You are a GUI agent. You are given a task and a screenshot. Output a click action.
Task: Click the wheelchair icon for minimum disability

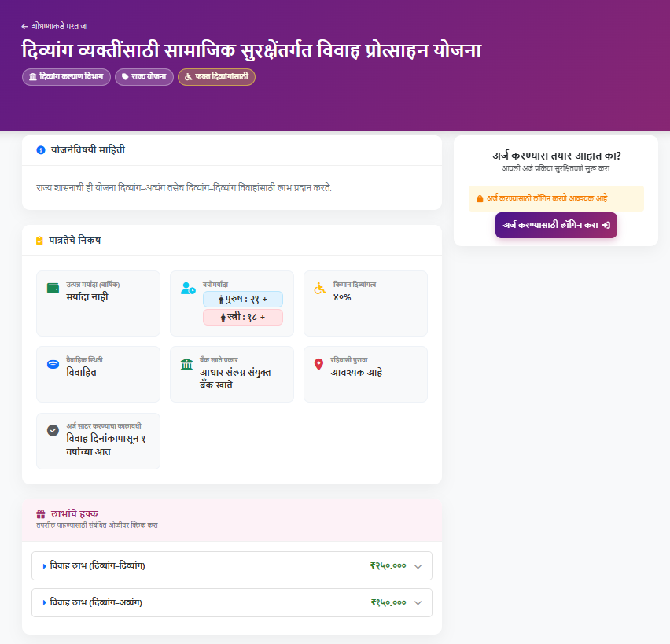point(320,289)
